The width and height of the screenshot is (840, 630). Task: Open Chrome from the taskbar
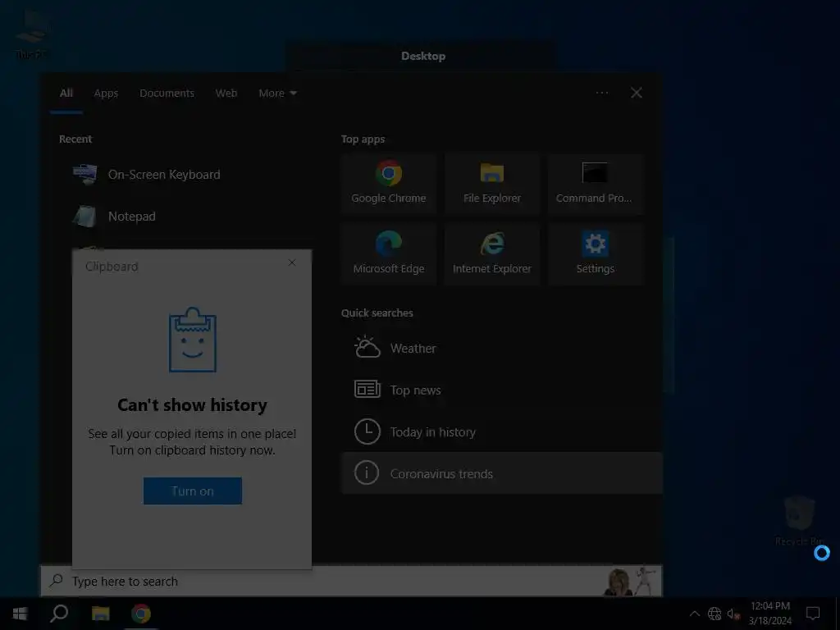tap(141, 614)
